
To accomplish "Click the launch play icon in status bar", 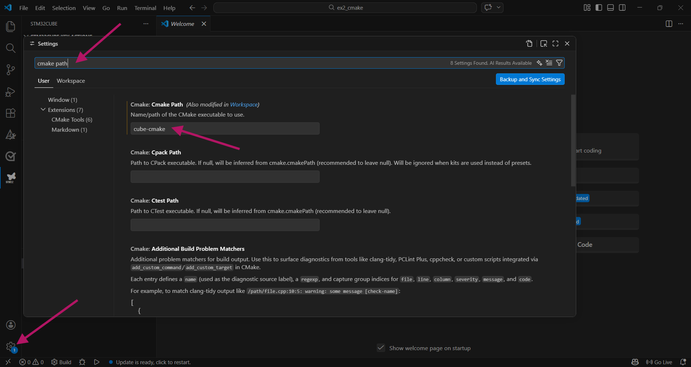I will point(97,362).
